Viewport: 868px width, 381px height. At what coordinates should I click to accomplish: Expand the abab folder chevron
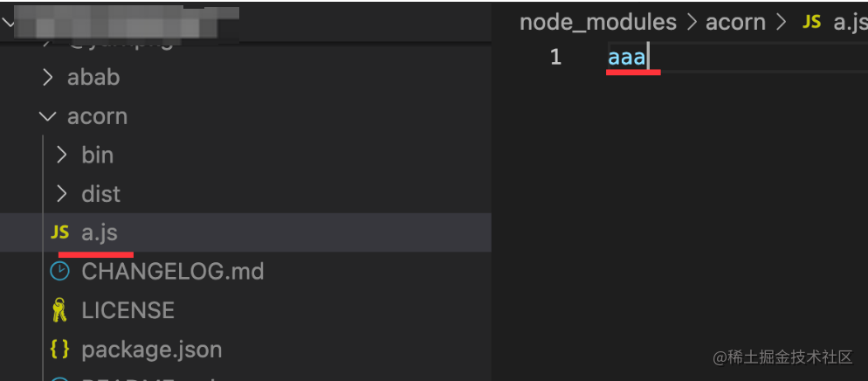point(47,78)
